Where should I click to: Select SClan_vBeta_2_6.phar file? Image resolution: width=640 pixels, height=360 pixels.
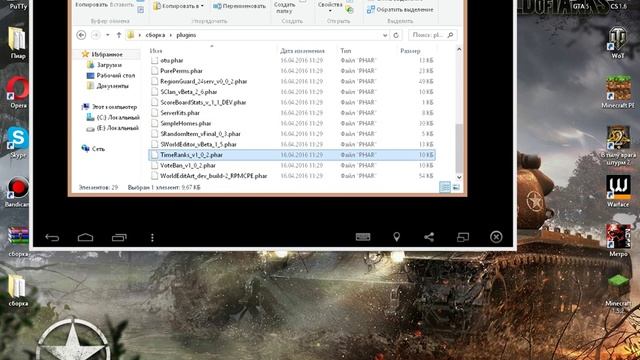click(292, 92)
